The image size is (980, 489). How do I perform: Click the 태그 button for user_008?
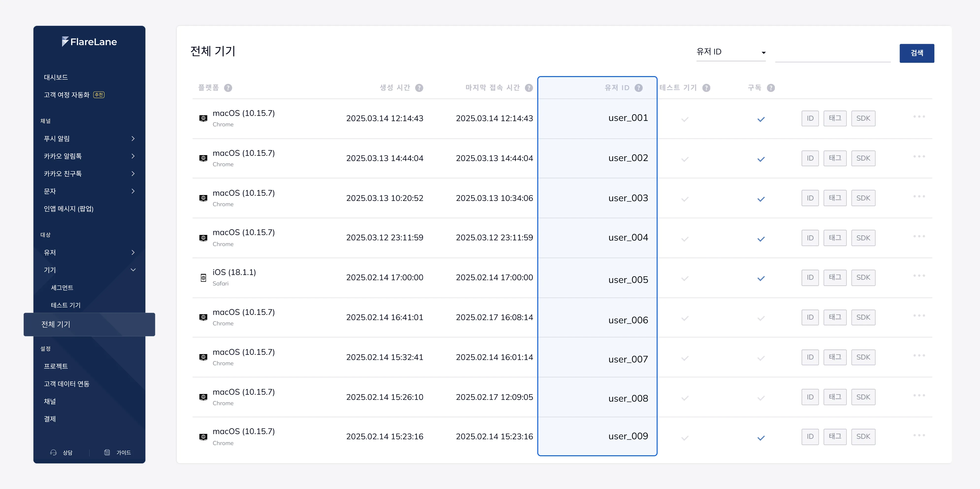pos(835,397)
